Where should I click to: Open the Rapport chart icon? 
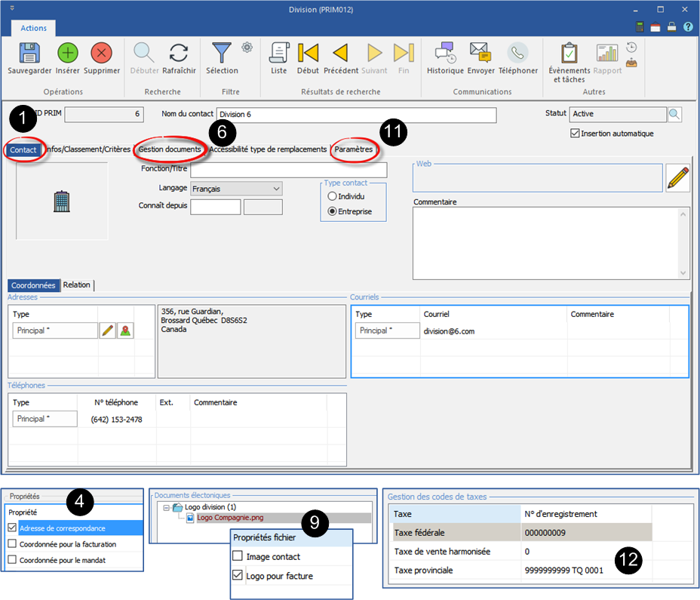click(607, 53)
